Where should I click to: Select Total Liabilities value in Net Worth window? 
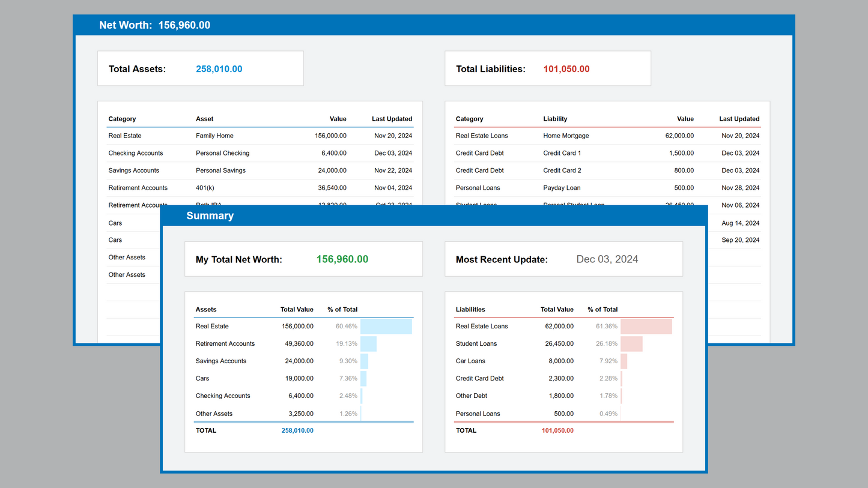point(566,69)
